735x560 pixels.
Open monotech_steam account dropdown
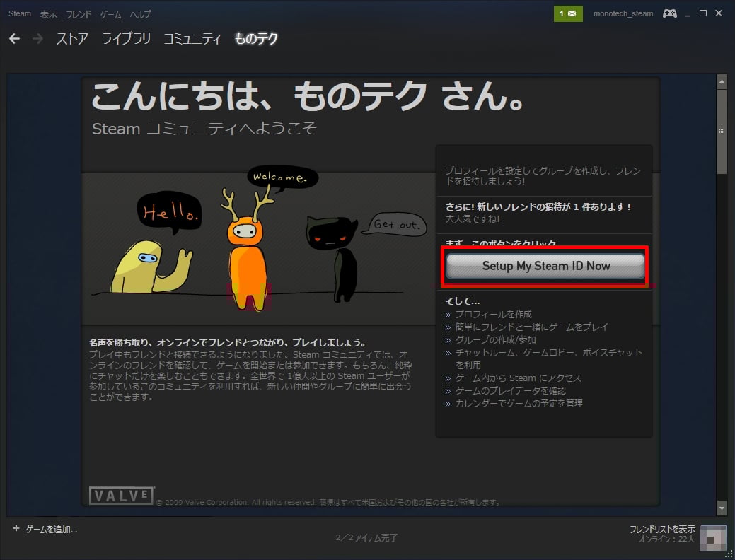623,13
